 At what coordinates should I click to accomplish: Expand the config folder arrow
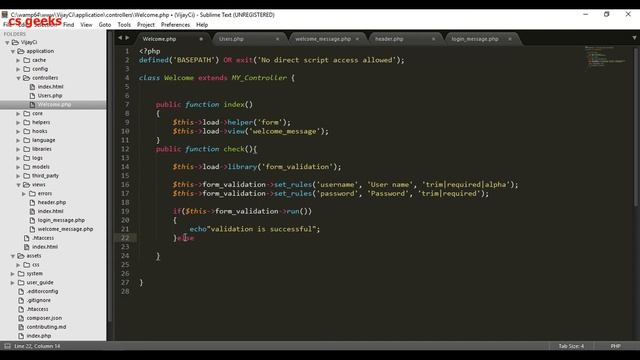tap(18, 69)
